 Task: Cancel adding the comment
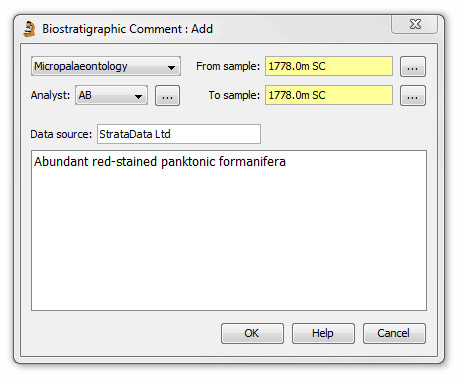394,333
